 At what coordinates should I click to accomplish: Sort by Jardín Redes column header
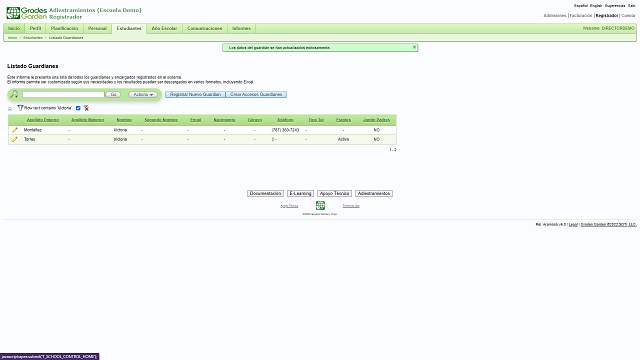pyautogui.click(x=376, y=120)
